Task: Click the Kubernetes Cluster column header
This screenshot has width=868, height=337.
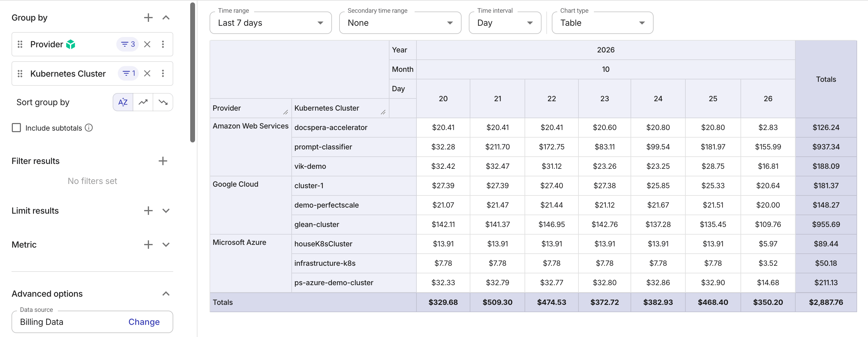Action: 340,108
